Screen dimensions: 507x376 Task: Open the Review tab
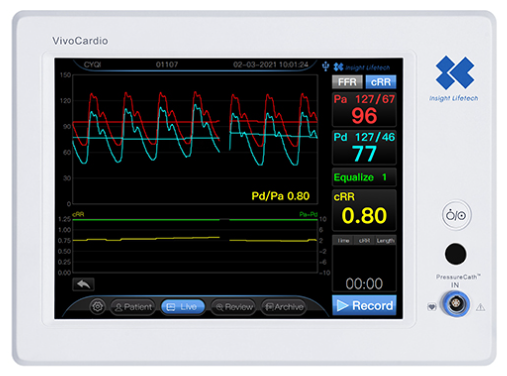click(233, 307)
